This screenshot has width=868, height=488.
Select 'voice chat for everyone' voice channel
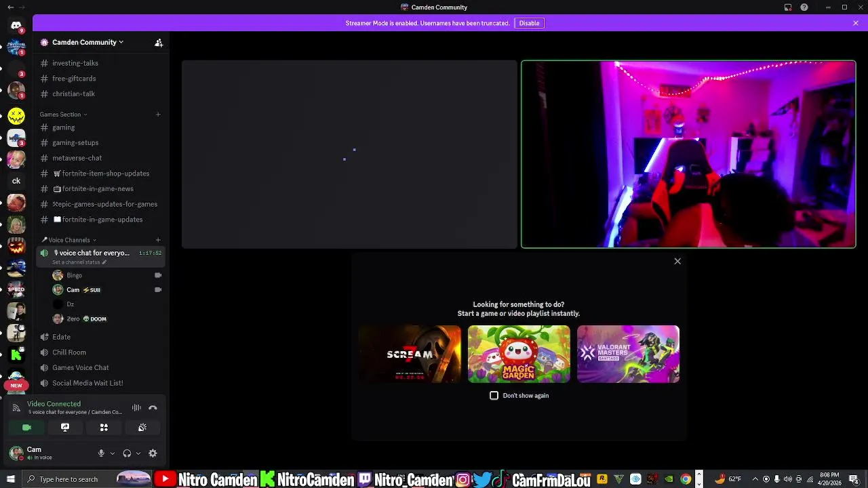coord(102,256)
